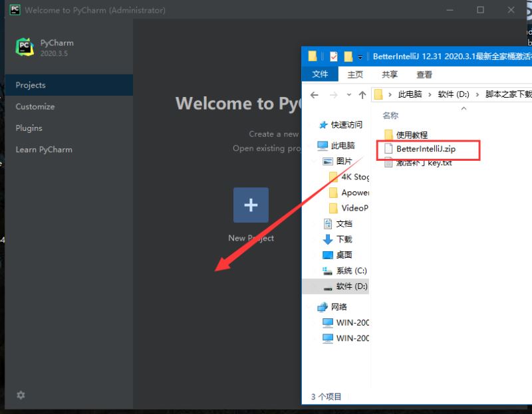Image resolution: width=532 pixels, height=414 pixels.
Task: Maximize the PyCharm welcome window
Action: pos(480,10)
